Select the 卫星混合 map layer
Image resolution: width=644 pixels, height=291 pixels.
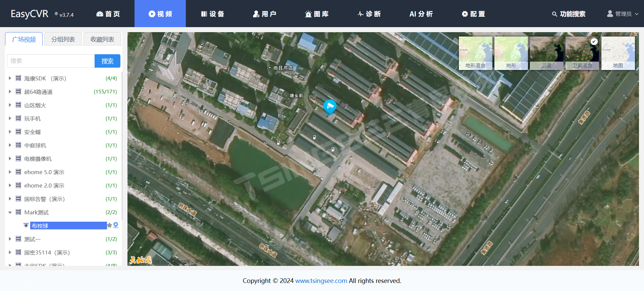[x=582, y=53]
